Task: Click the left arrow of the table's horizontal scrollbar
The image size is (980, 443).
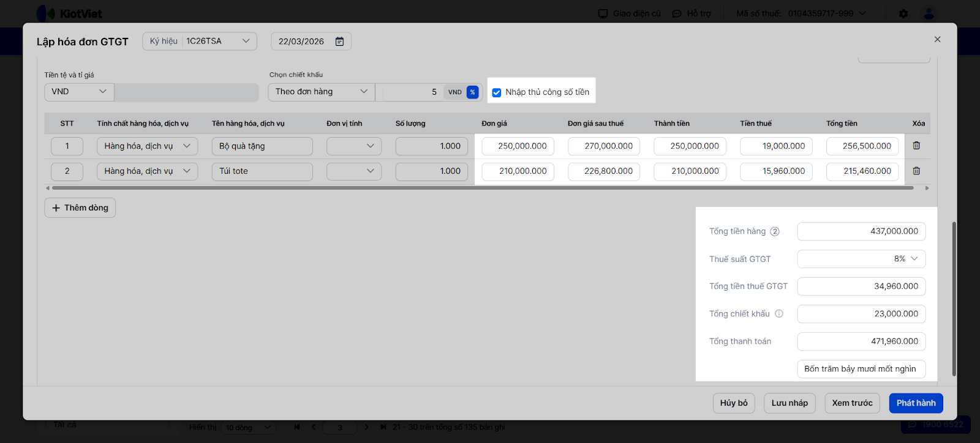Action: [48, 188]
